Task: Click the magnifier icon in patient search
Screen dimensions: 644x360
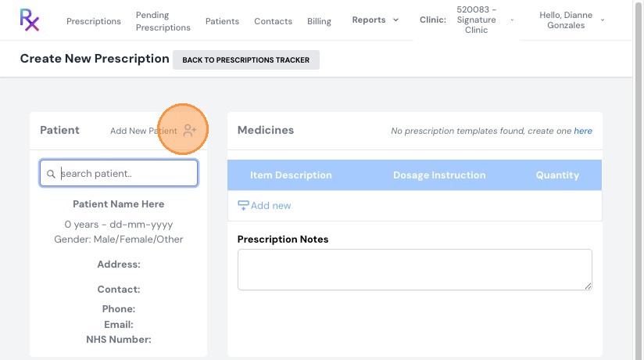Action: (x=51, y=174)
